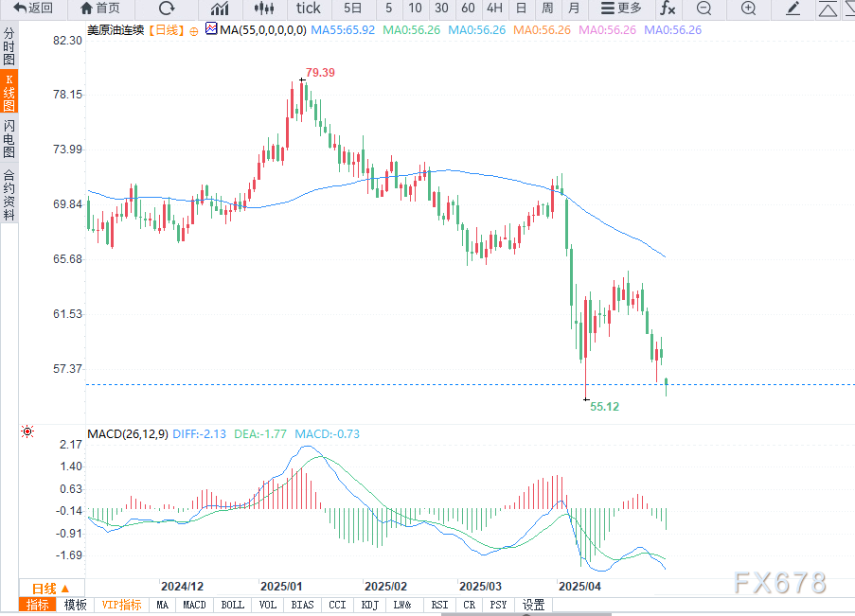Viewport: 855px width, 616px height.
Task: Apply the BIAS indicator
Action: tap(303, 605)
